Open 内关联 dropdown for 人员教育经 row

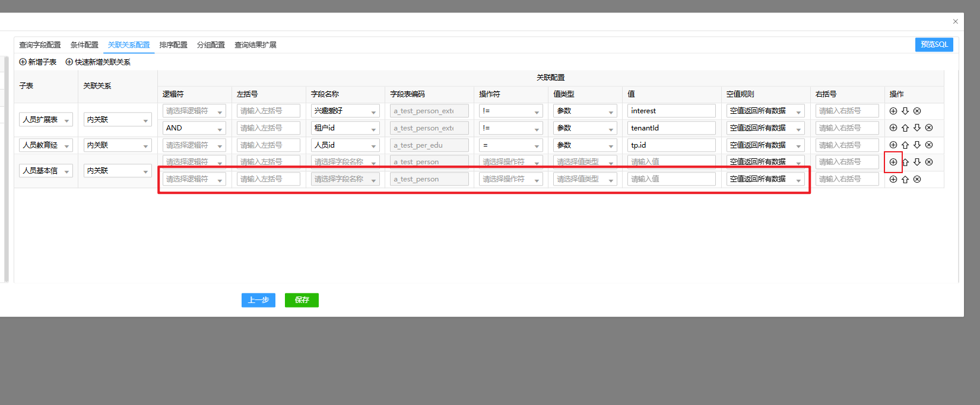point(117,145)
